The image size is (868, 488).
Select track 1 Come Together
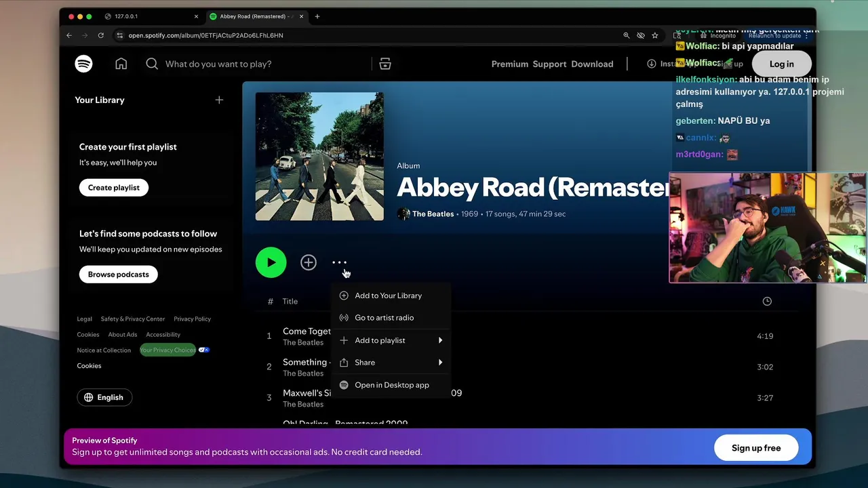pos(307,331)
